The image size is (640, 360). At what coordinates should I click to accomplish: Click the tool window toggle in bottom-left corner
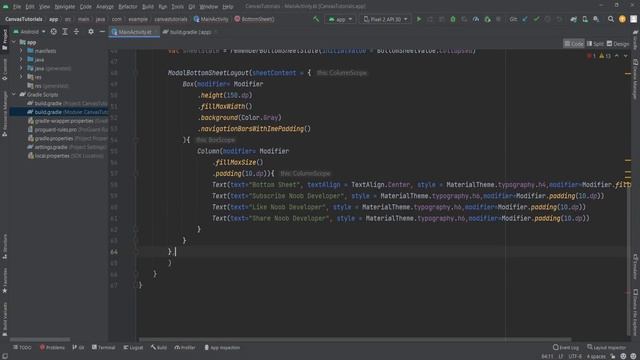coord(5,356)
